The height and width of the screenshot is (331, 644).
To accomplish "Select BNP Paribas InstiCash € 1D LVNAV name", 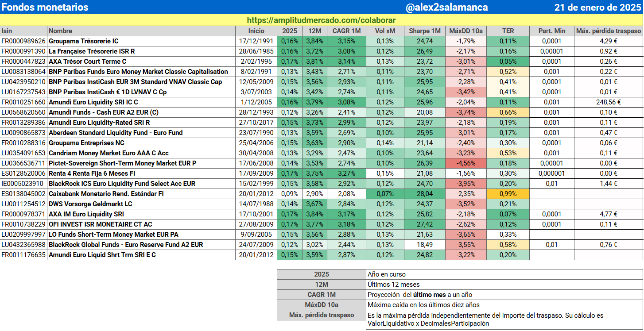I will coord(108,92).
